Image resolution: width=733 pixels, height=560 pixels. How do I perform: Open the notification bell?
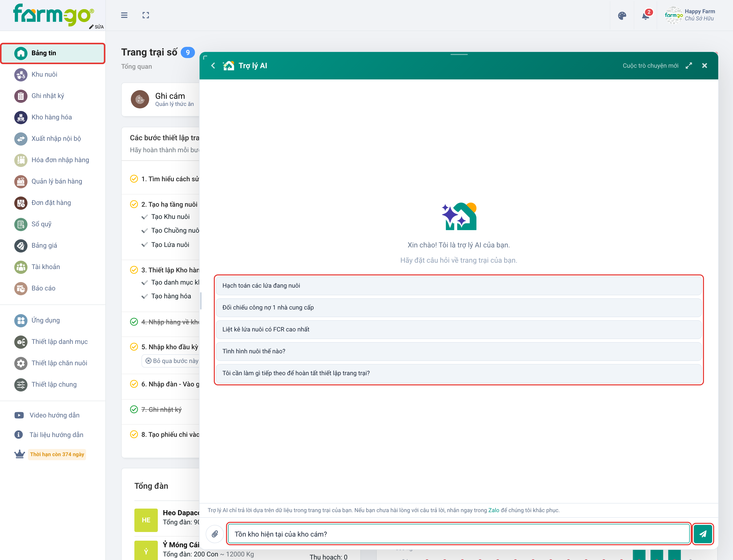coord(645,16)
